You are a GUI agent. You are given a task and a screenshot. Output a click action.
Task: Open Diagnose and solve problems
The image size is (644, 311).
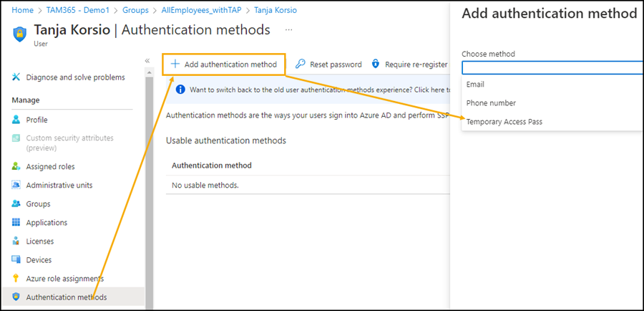76,77
